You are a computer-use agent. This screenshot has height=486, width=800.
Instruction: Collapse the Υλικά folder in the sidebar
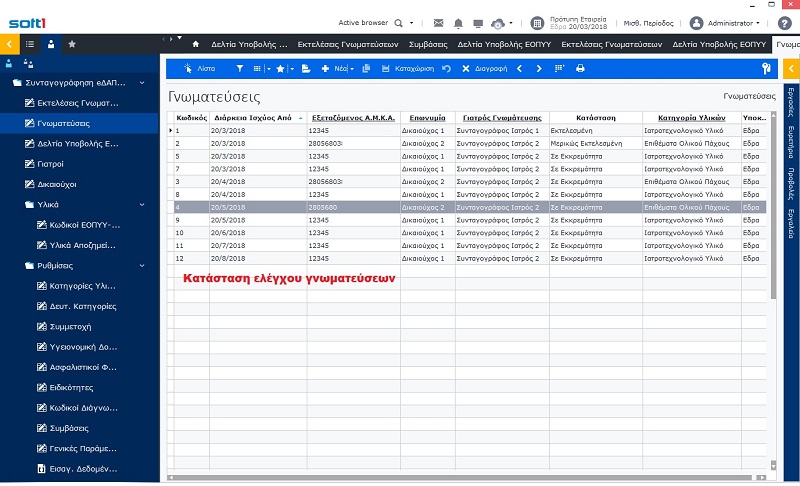[142, 204]
